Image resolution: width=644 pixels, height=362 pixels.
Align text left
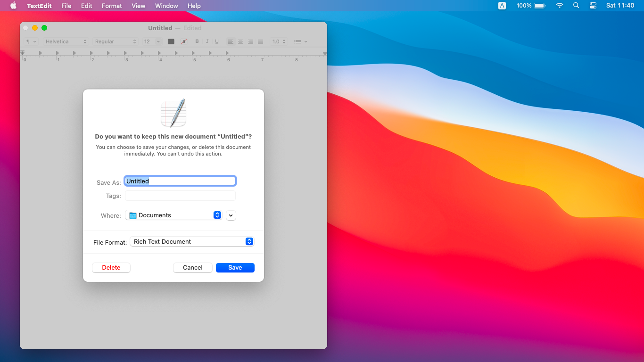pyautogui.click(x=231, y=41)
